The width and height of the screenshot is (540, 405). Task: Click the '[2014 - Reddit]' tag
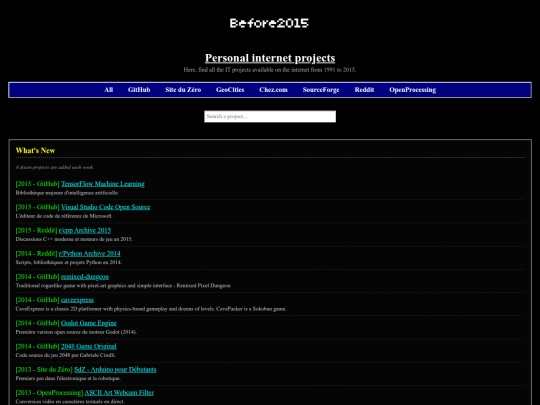point(36,253)
